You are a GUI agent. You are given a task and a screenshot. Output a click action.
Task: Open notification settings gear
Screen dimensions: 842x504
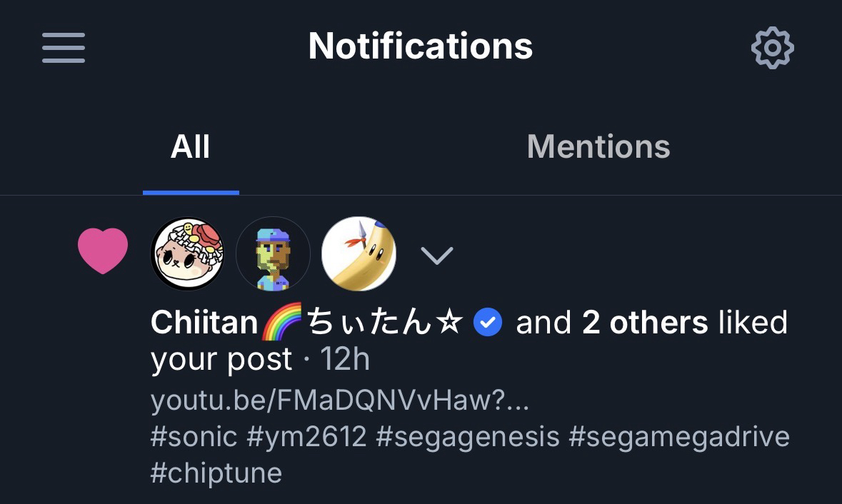772,48
